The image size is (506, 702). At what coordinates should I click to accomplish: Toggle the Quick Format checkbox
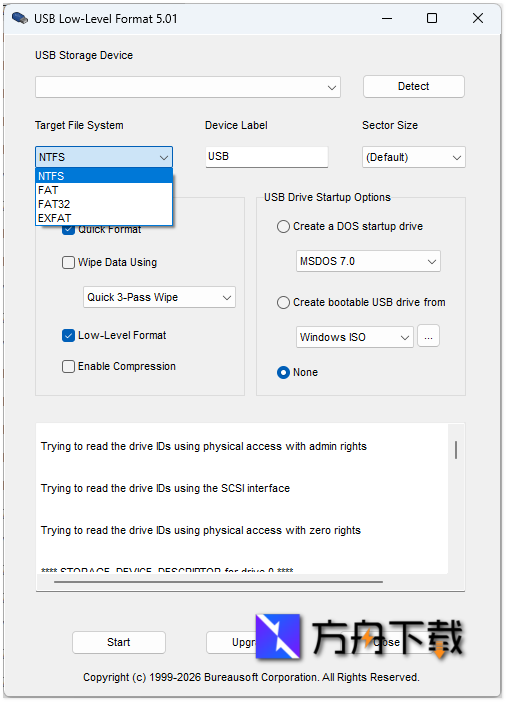coord(68,230)
